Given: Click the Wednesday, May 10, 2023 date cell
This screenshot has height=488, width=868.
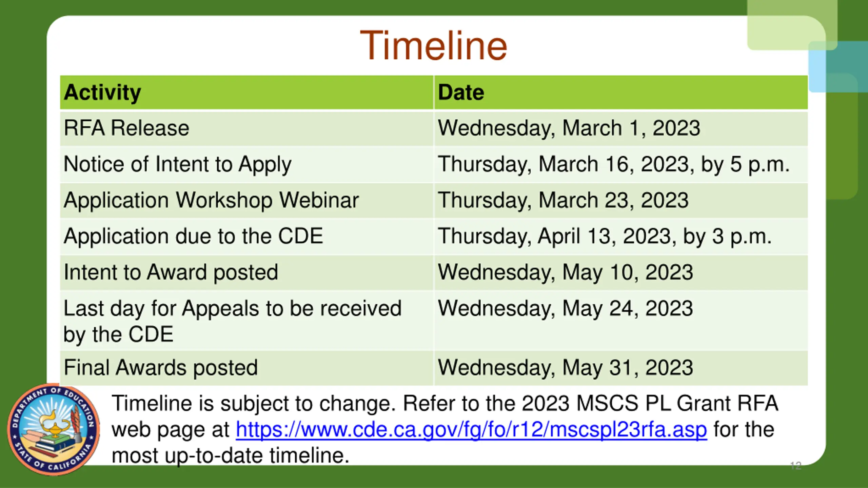Looking at the screenshot, I should coord(565,272).
